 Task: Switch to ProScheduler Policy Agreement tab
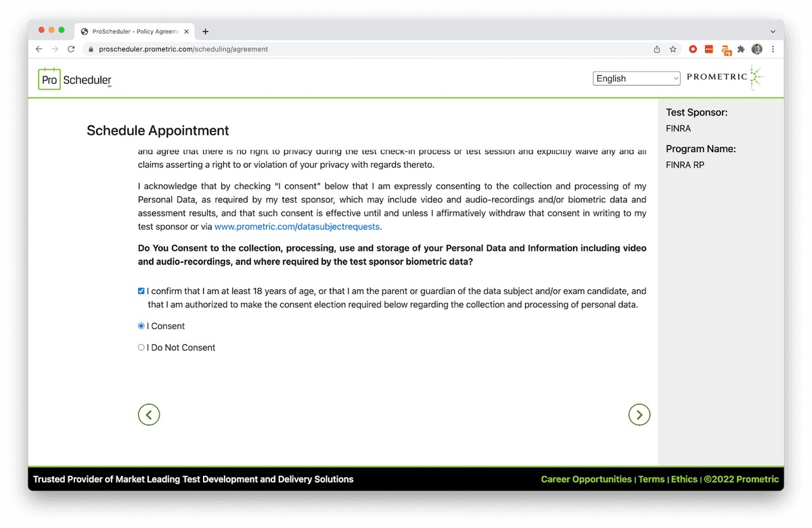(x=132, y=32)
